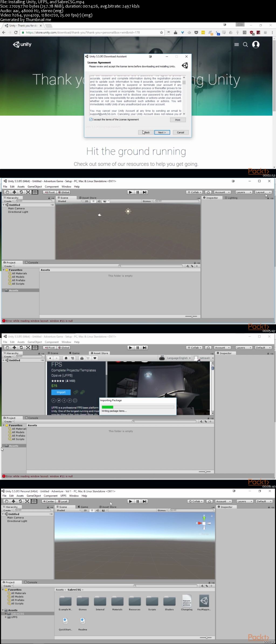The height and width of the screenshot is (644, 276).
Task: Open netravelr account dropdown in Asset Store
Action: (x=204, y=358)
